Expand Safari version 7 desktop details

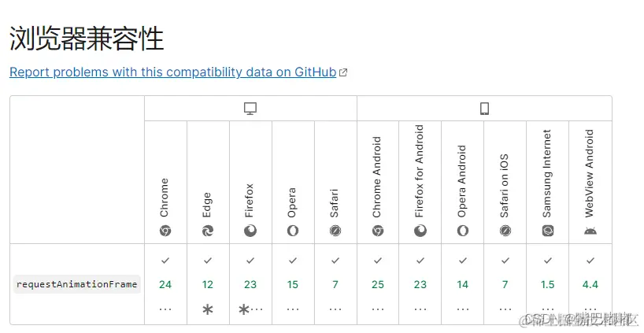click(x=335, y=284)
